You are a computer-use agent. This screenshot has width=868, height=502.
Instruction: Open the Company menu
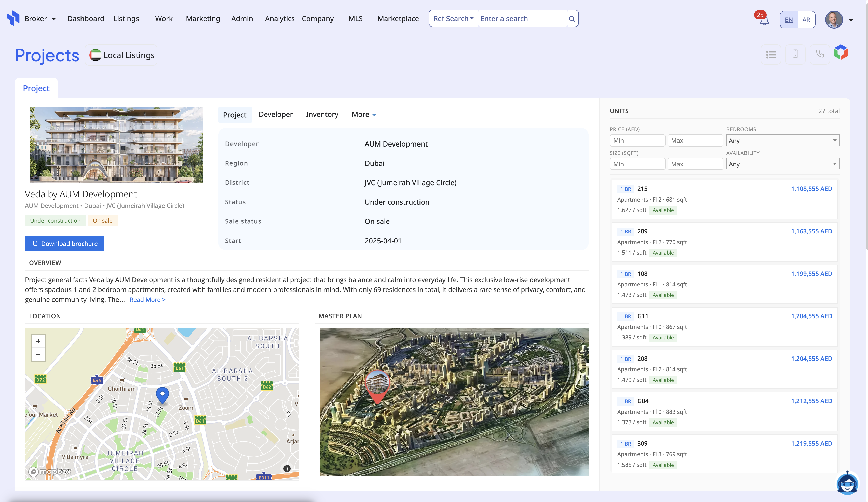click(318, 19)
